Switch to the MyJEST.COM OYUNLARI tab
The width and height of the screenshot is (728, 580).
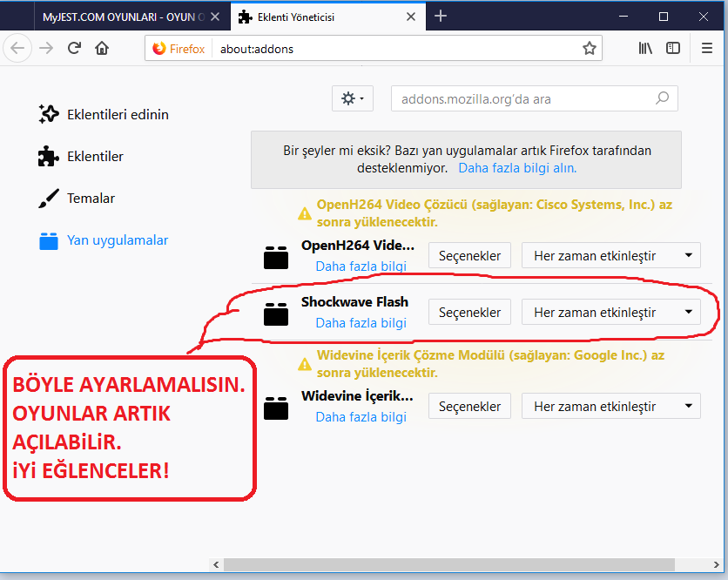(124, 17)
